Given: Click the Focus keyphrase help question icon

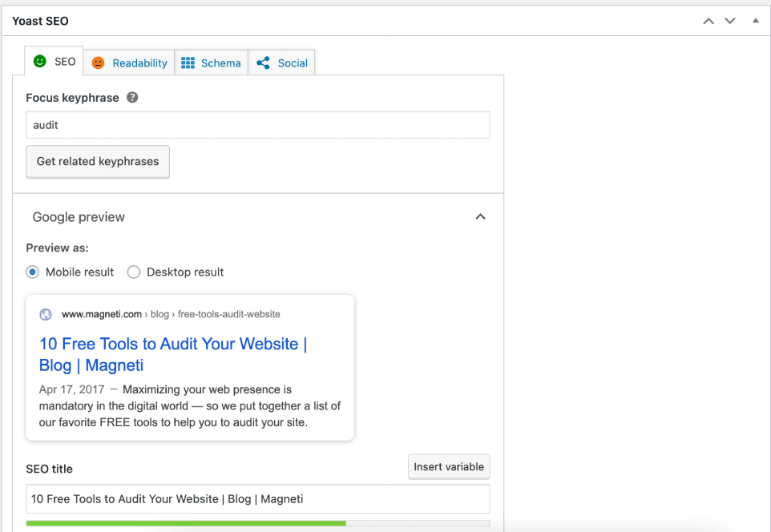Looking at the screenshot, I should click(132, 98).
